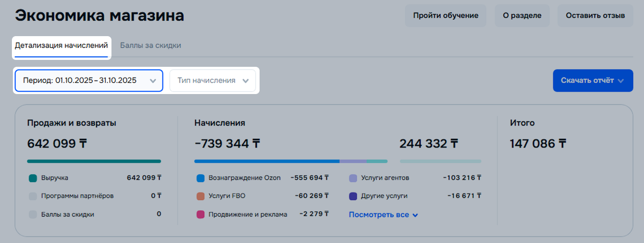Click the orange Услуги FBO legend square

pos(201,196)
